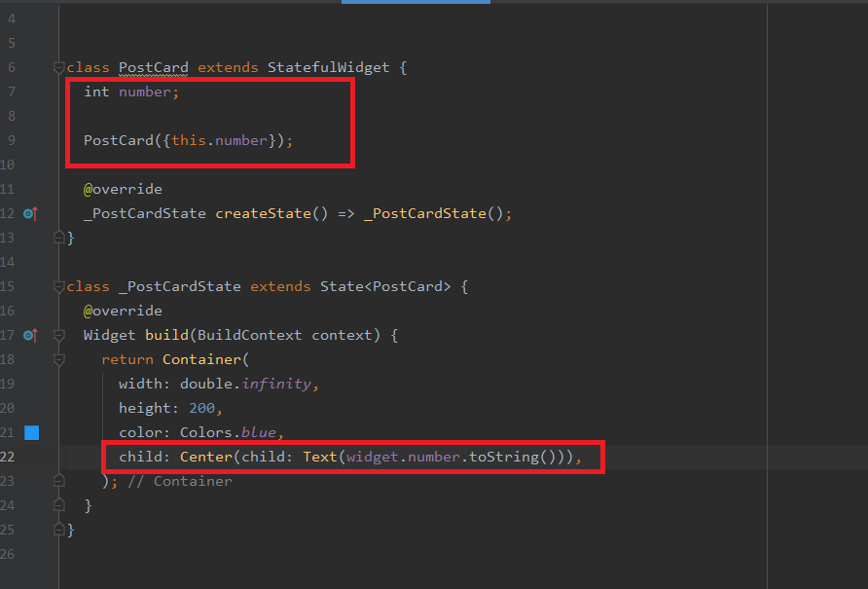Click the height value 200
This screenshot has width=868, height=589.
pyautogui.click(x=201, y=408)
